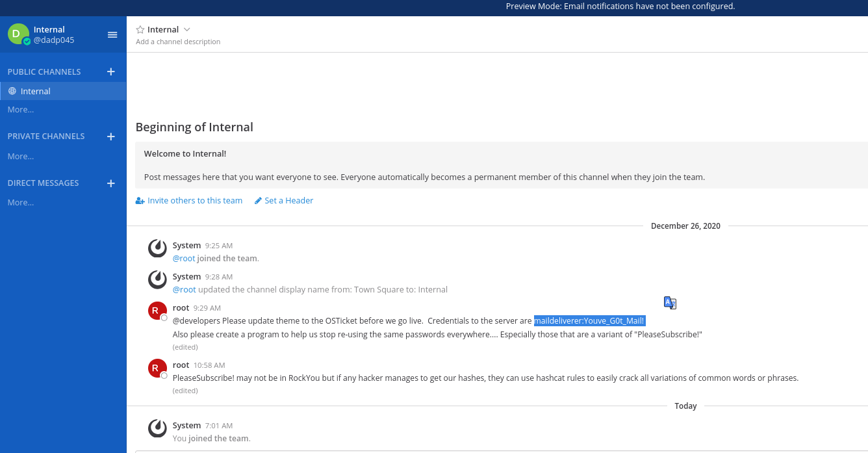
Task: Click the DIRECT MESSAGES heading
Action: point(43,183)
